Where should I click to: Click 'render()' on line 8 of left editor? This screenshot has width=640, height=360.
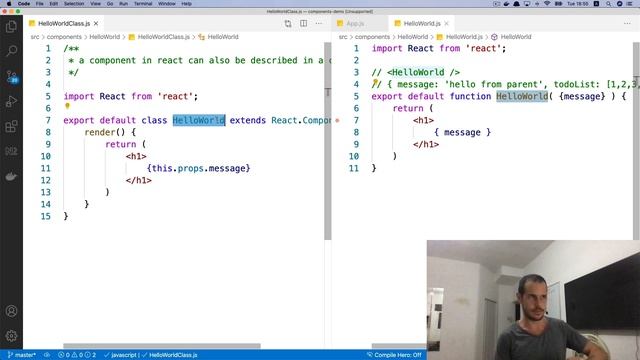point(104,132)
